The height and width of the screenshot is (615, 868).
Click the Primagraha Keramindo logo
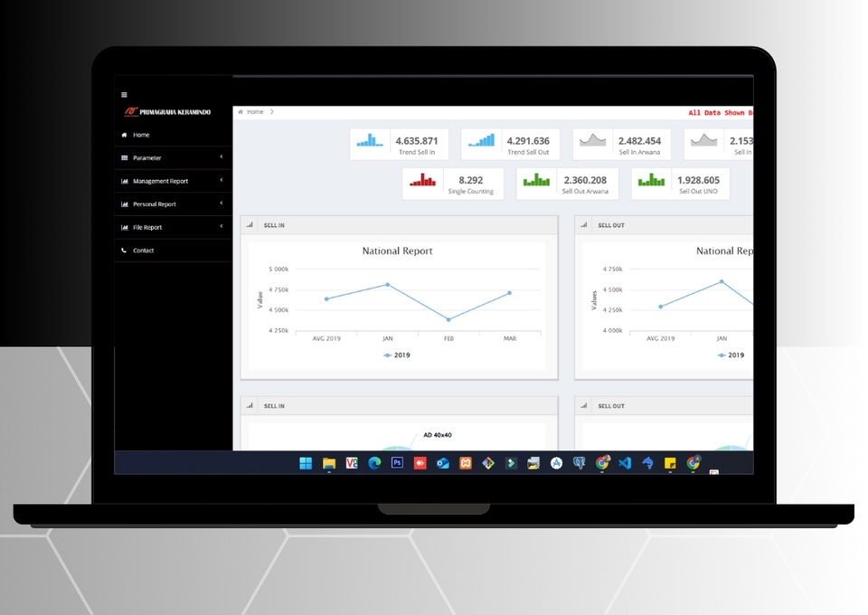(167, 112)
